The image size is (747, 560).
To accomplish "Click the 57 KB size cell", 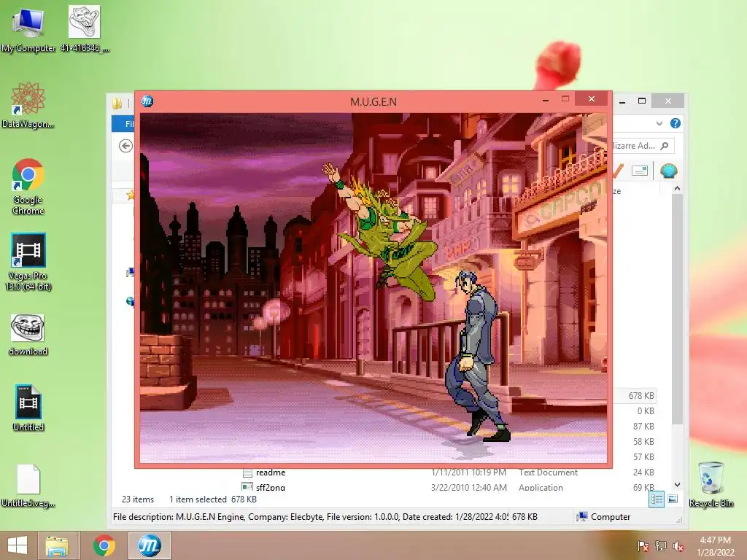I will point(643,456).
